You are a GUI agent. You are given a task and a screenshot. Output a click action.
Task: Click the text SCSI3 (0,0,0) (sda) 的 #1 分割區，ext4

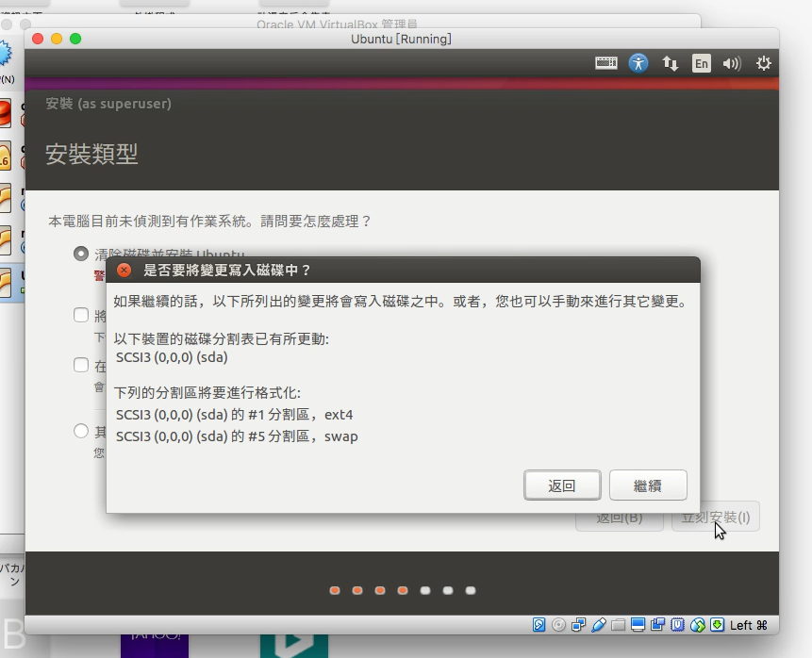234,415
